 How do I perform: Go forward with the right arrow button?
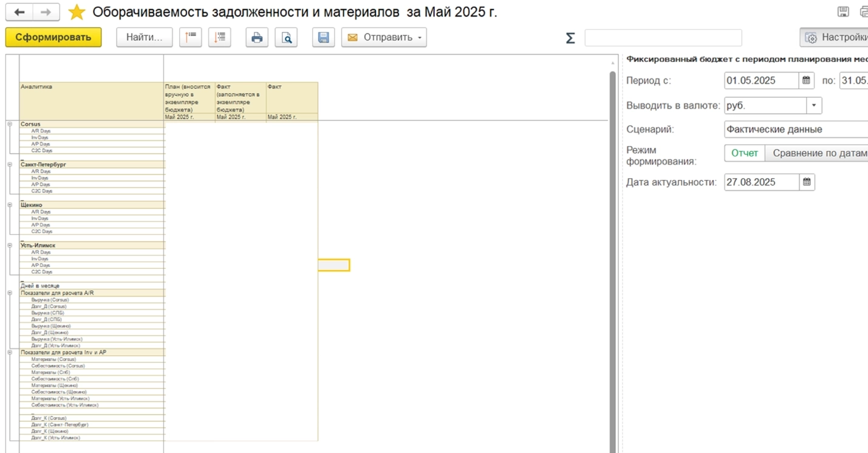pyautogui.click(x=46, y=12)
